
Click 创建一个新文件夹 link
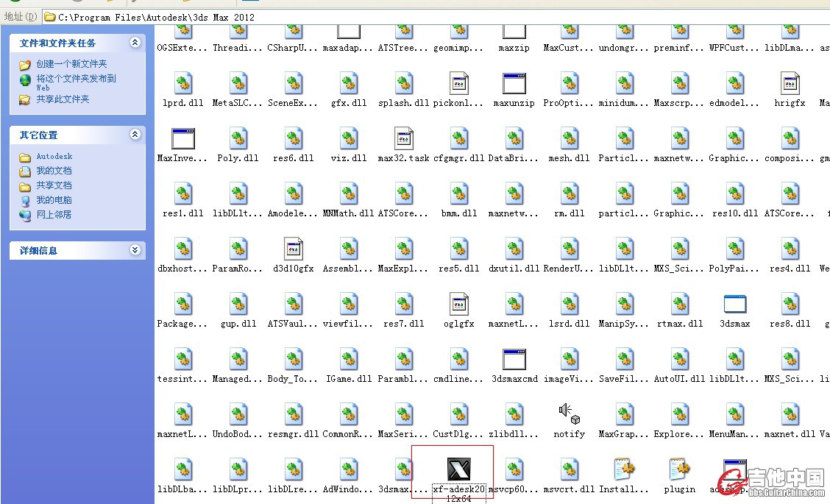(71, 64)
